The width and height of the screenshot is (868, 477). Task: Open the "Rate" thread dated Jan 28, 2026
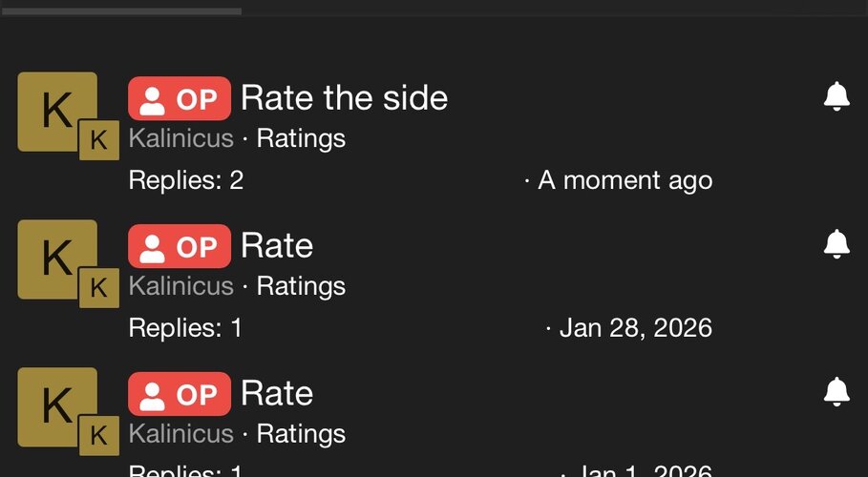click(277, 245)
